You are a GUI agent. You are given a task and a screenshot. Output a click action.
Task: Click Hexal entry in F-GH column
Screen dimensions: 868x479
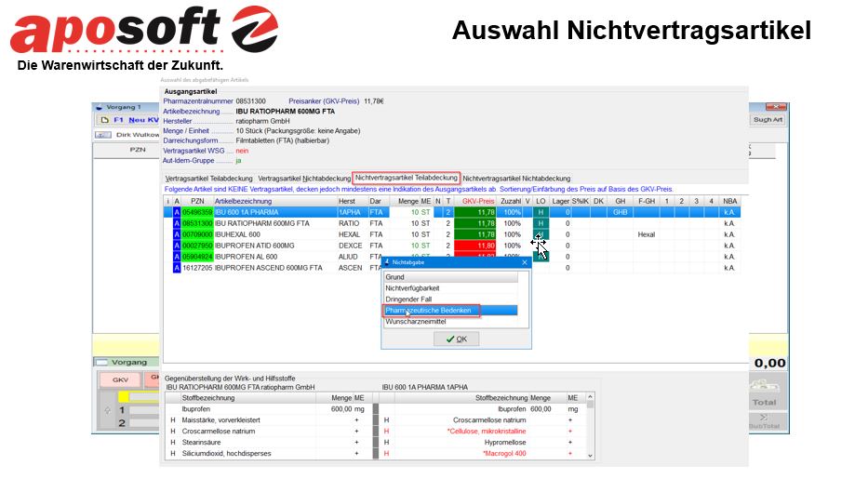(x=646, y=234)
